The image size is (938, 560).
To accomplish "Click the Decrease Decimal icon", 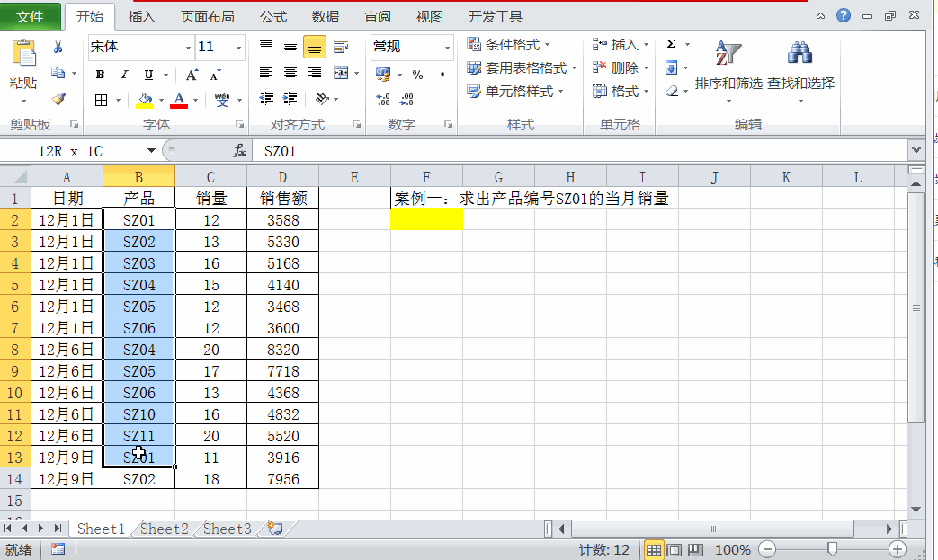I will 406,99.
